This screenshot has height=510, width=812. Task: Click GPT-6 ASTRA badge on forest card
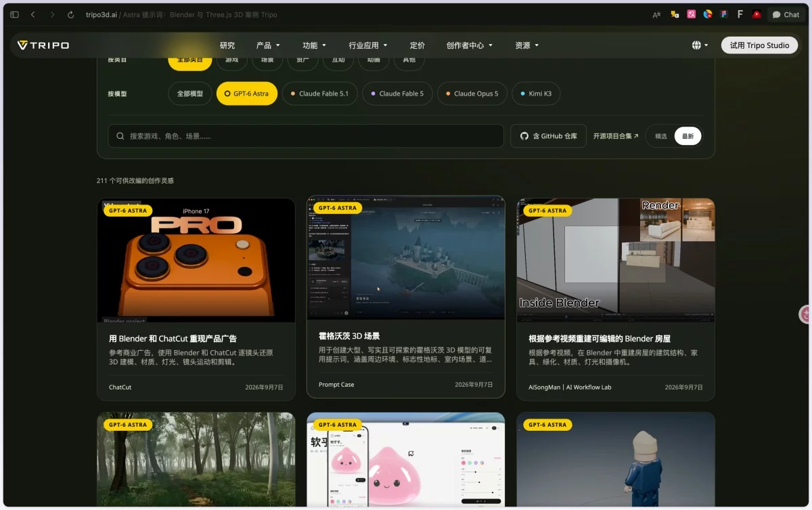click(128, 425)
